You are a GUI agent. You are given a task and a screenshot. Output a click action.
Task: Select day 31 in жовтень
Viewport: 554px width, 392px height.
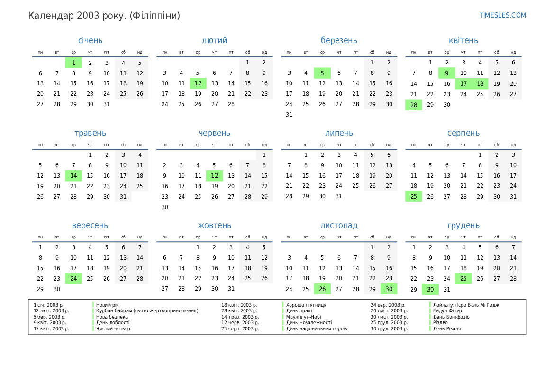click(x=231, y=289)
